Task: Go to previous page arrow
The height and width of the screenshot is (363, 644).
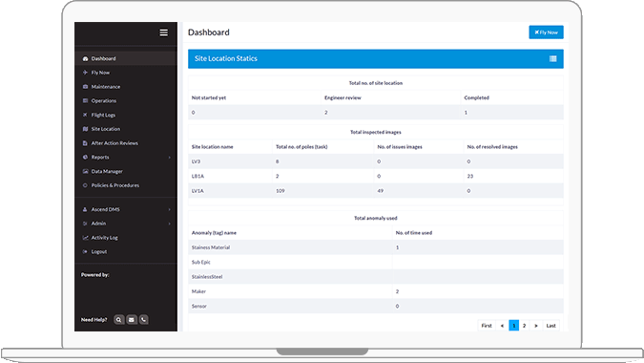Action: (x=502, y=326)
